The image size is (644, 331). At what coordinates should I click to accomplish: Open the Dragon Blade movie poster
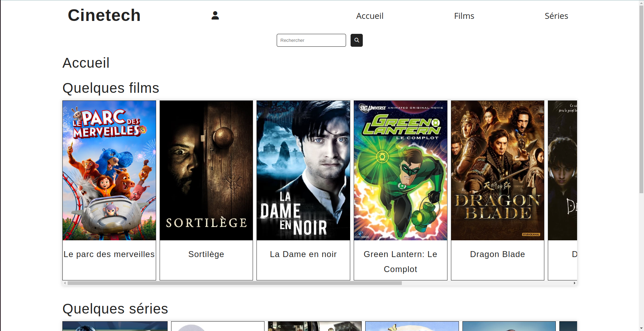[x=498, y=171]
